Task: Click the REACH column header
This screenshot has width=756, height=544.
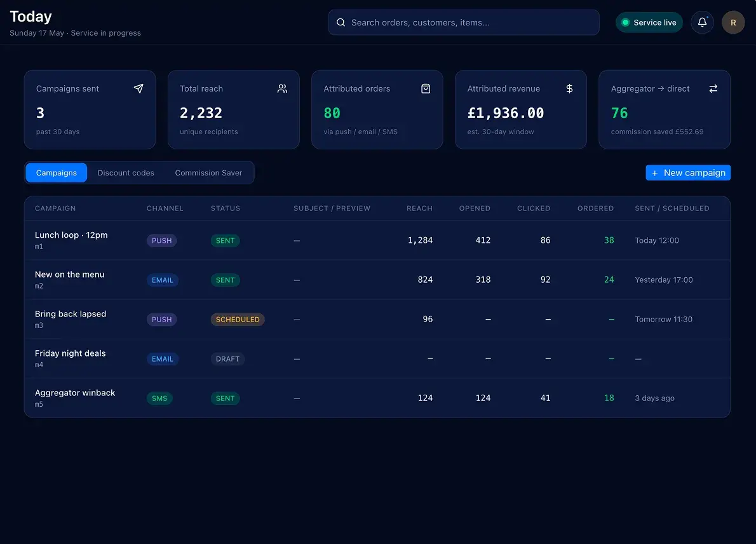Action: [419, 208]
